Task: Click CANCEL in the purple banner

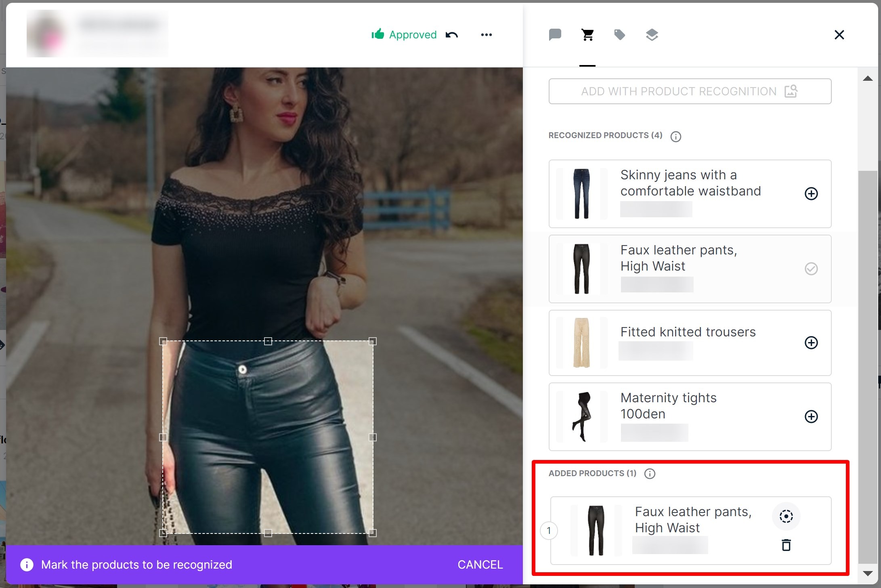Action: click(x=480, y=565)
